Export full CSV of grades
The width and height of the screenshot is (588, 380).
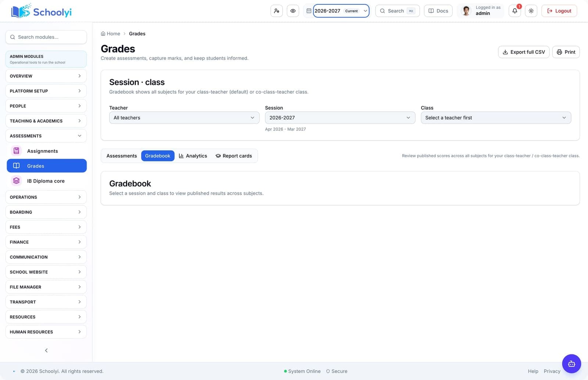(x=524, y=52)
